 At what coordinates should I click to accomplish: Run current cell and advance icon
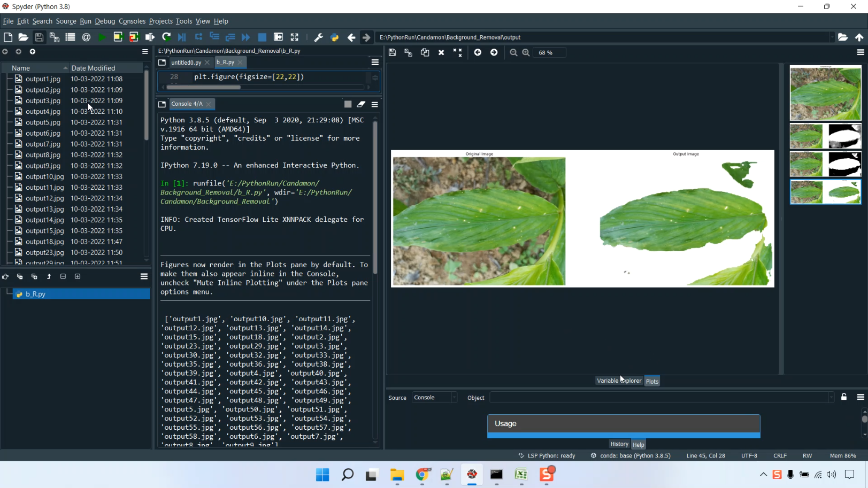(134, 37)
